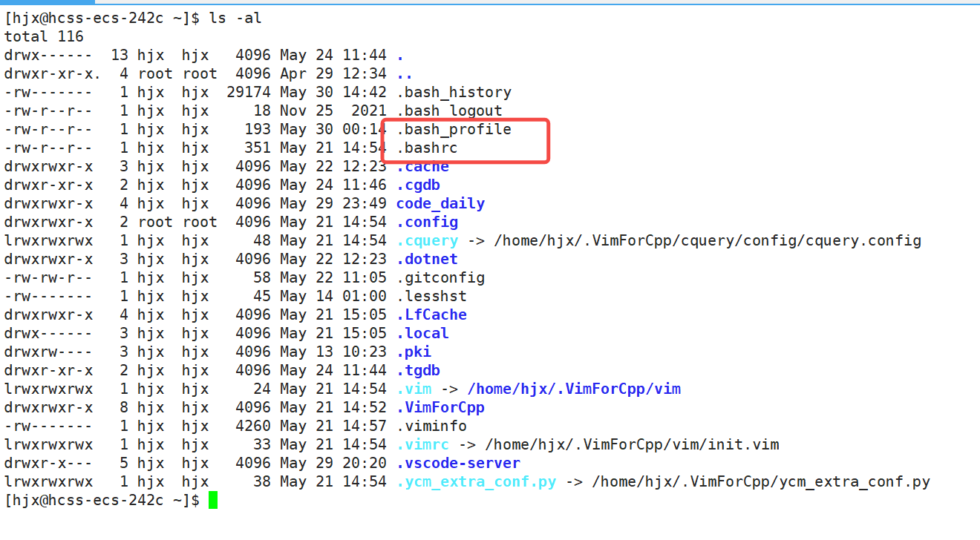The width and height of the screenshot is (980, 540).
Task: Click the 'root root' owner in .config row
Action: (177, 223)
